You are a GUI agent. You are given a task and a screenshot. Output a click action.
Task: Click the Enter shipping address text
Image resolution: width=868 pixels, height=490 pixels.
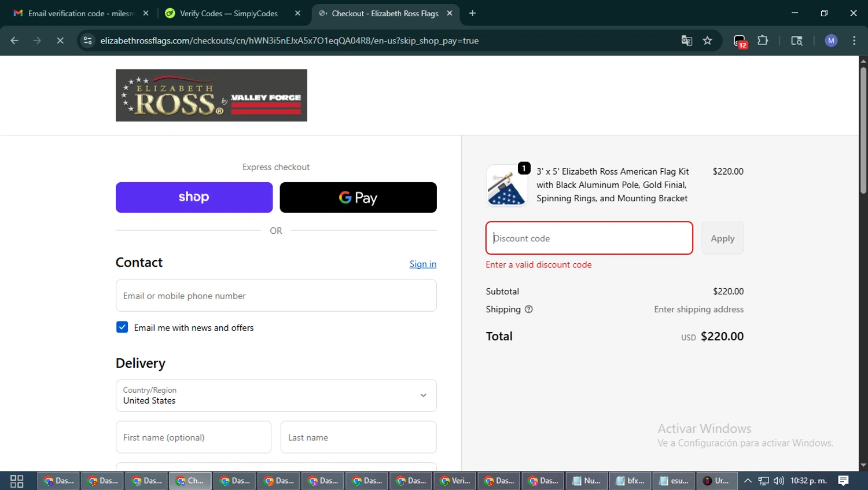pyautogui.click(x=698, y=310)
